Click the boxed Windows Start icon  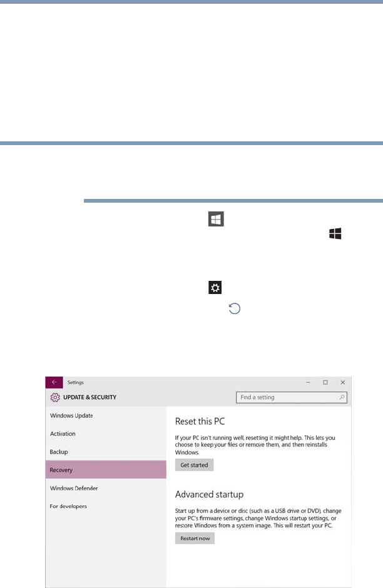pos(216,219)
